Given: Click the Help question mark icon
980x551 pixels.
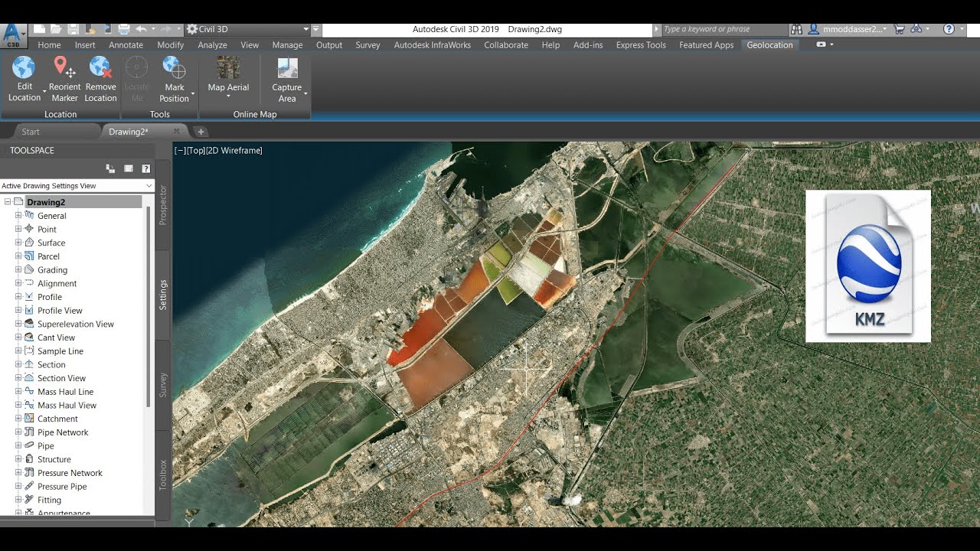Looking at the screenshot, I should coord(949,29).
